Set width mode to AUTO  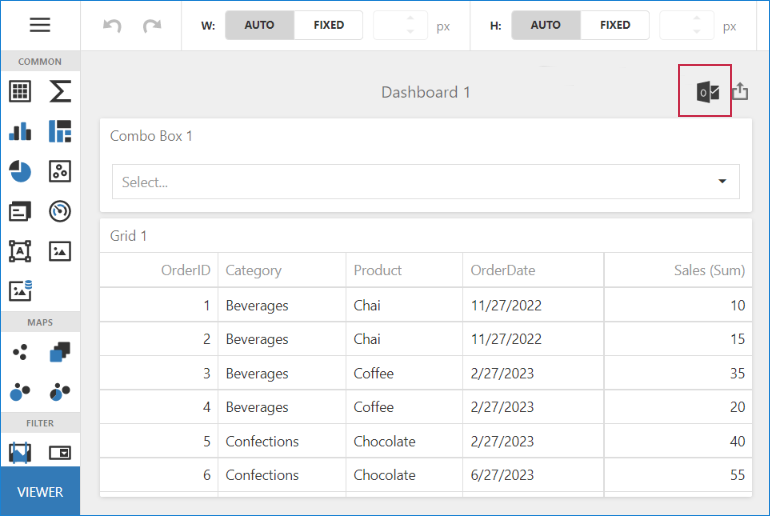259,25
